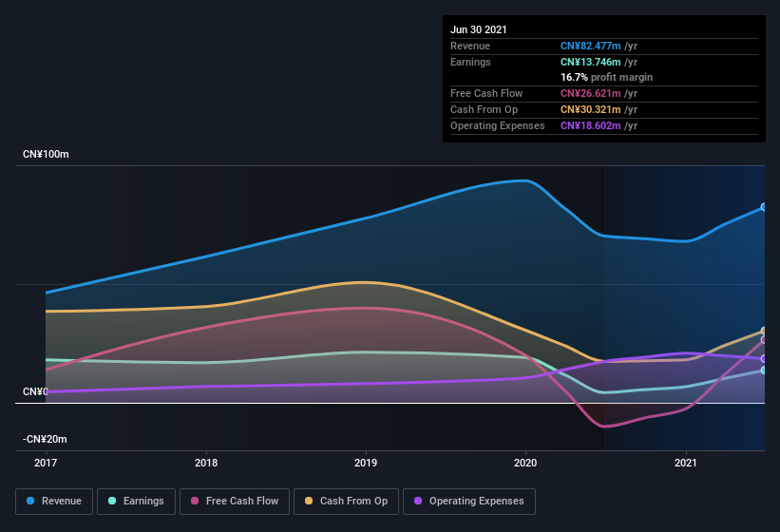Toggle the Free Cash Flow legend button
Viewport: 780px width, 532px height.
235,502
